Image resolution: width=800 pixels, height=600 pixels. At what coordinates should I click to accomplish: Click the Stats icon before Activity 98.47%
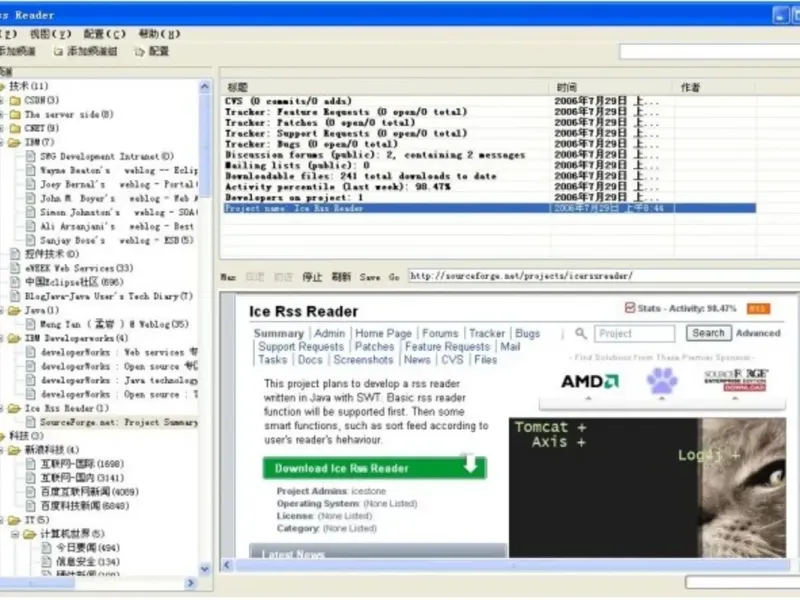point(630,308)
